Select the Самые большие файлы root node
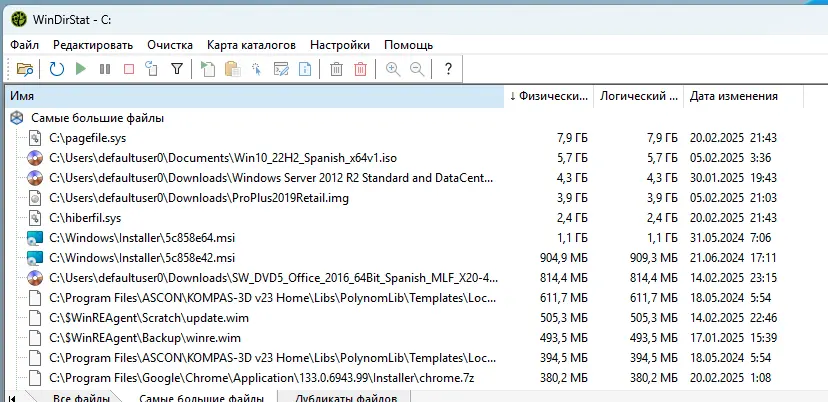828x402 pixels. pos(97,118)
